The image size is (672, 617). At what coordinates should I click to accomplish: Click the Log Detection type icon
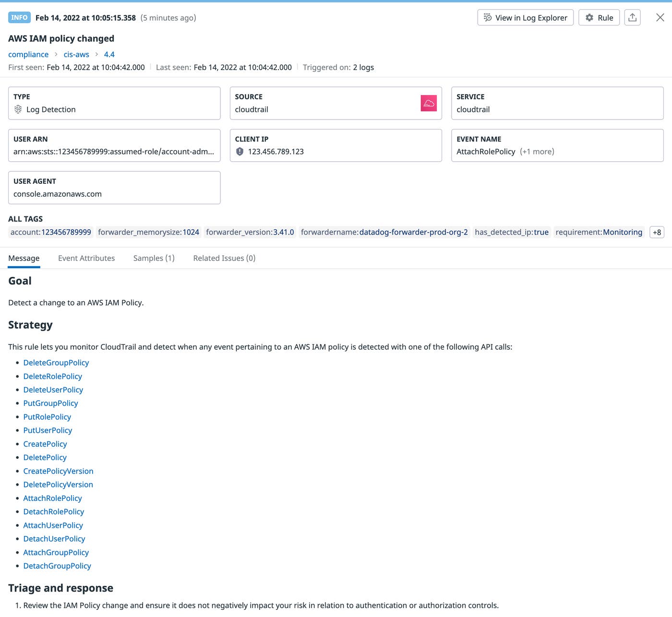click(x=18, y=109)
